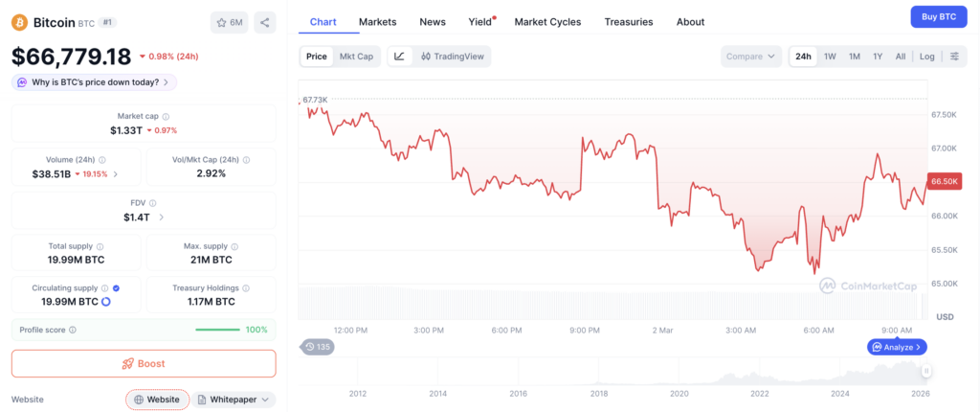This screenshot has height=412, width=980.
Task: Click the info icon next to FDV
Action: click(x=153, y=203)
